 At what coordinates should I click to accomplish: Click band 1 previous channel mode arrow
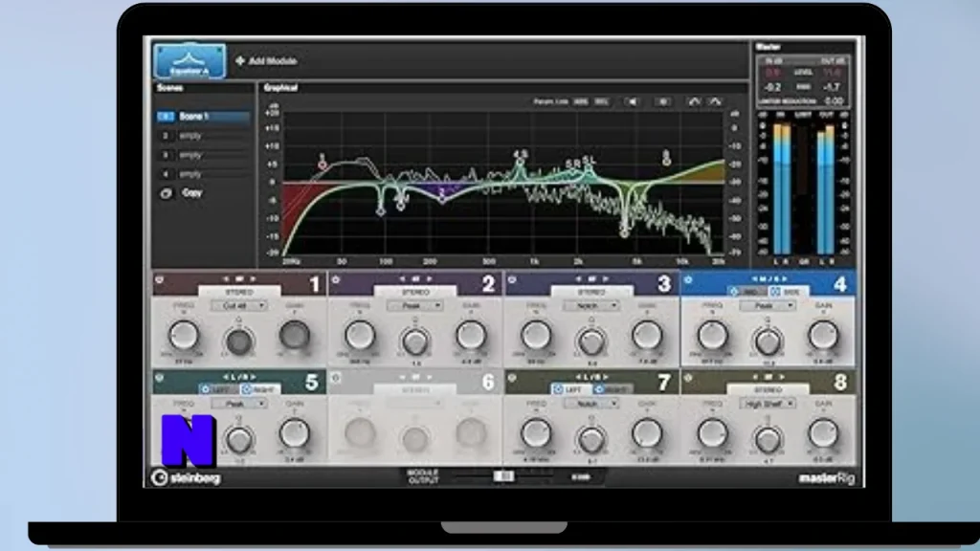226,279
